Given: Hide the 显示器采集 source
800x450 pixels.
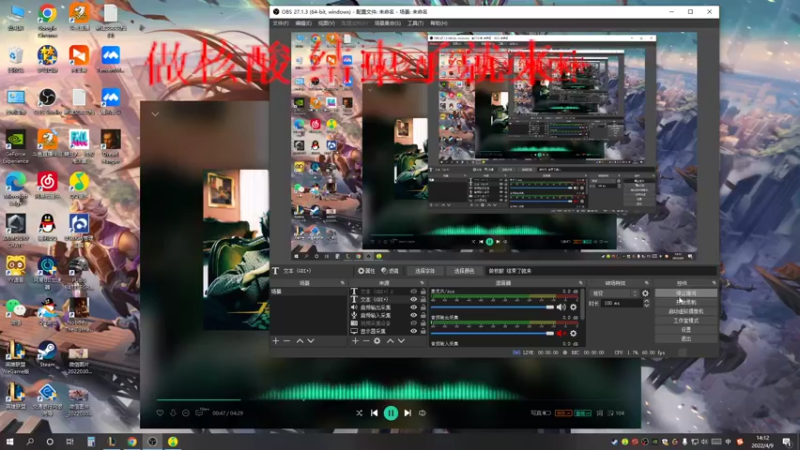Looking at the screenshot, I should (413, 331).
